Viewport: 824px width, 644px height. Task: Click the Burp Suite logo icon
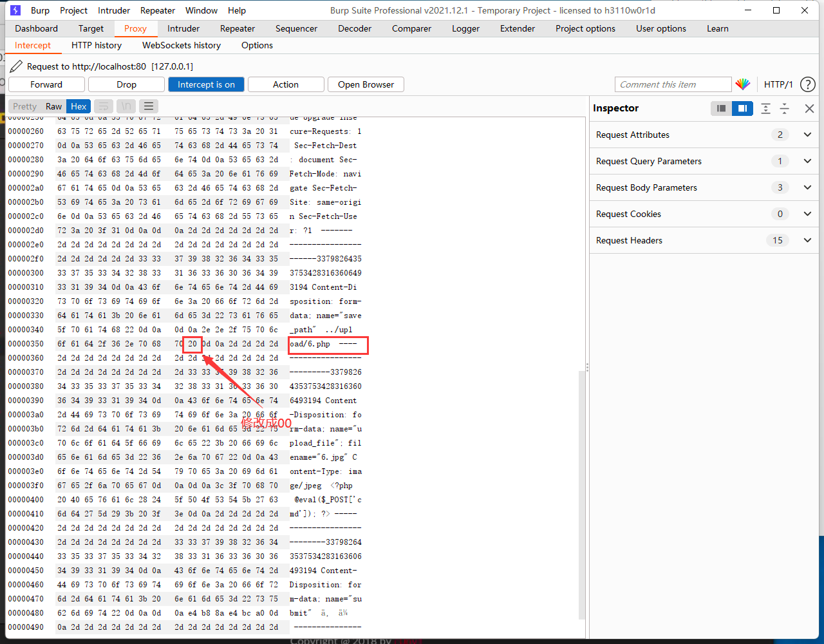click(x=15, y=10)
